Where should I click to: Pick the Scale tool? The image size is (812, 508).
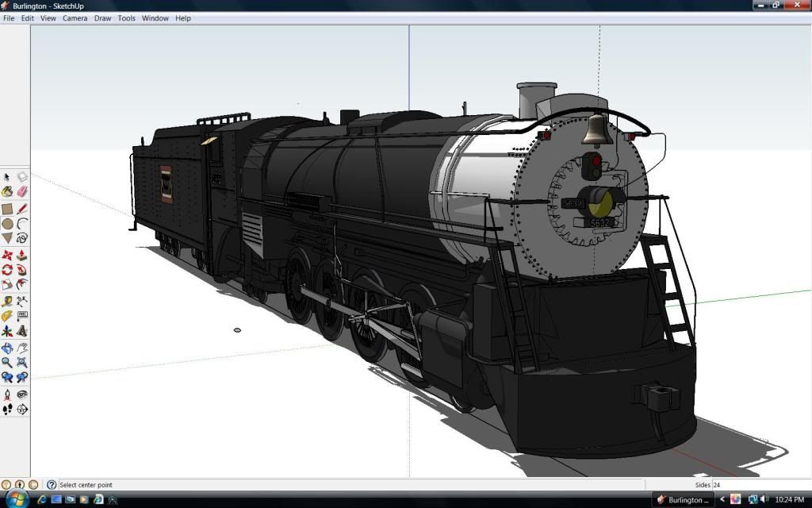(x=6, y=284)
